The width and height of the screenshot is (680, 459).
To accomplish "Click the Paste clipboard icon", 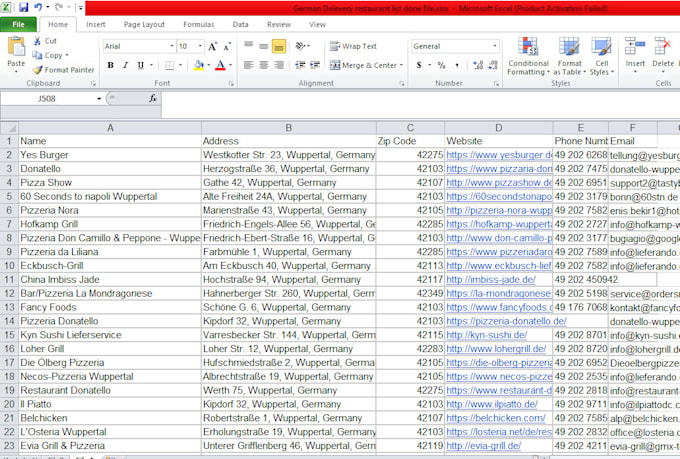I will coord(16,46).
